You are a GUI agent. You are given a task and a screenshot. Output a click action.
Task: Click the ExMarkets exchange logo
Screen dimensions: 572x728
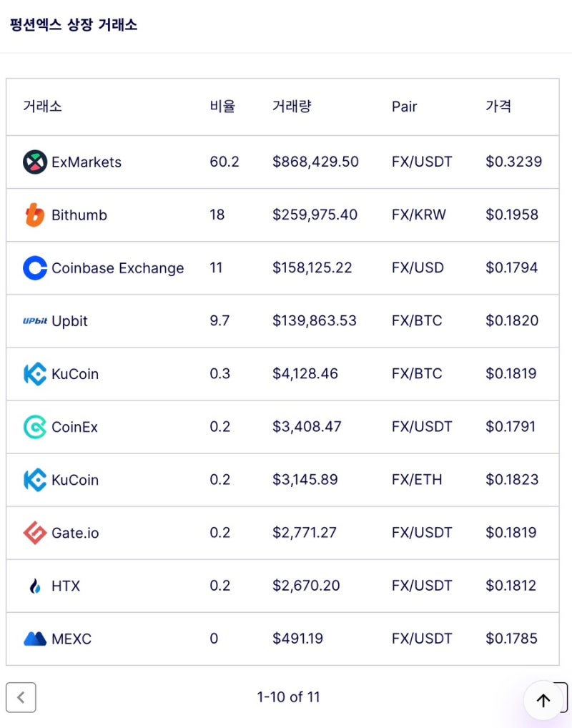[35, 162]
